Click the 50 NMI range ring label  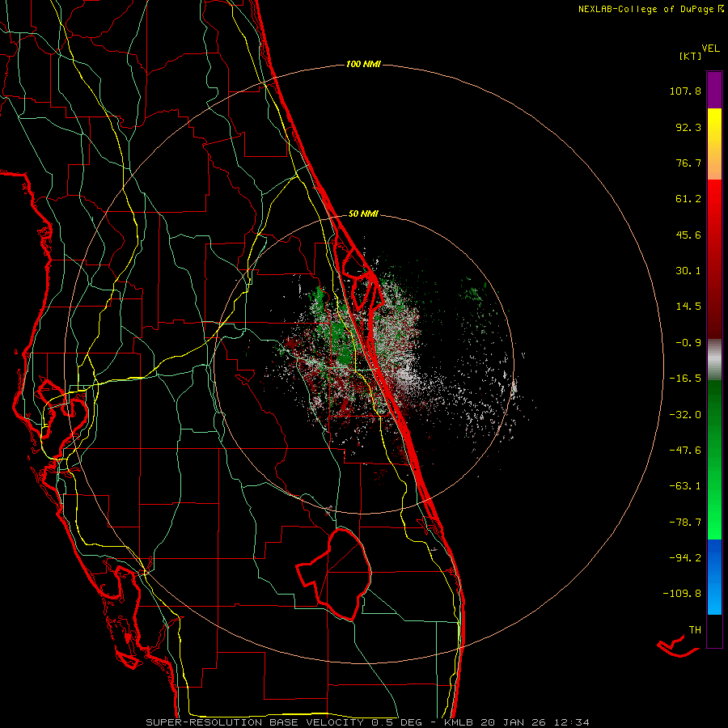coord(363,214)
